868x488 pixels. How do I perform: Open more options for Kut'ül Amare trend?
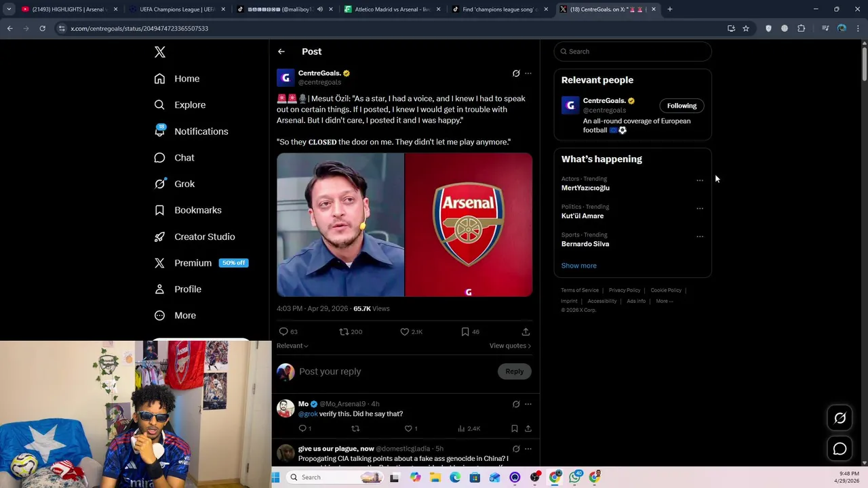coord(700,208)
